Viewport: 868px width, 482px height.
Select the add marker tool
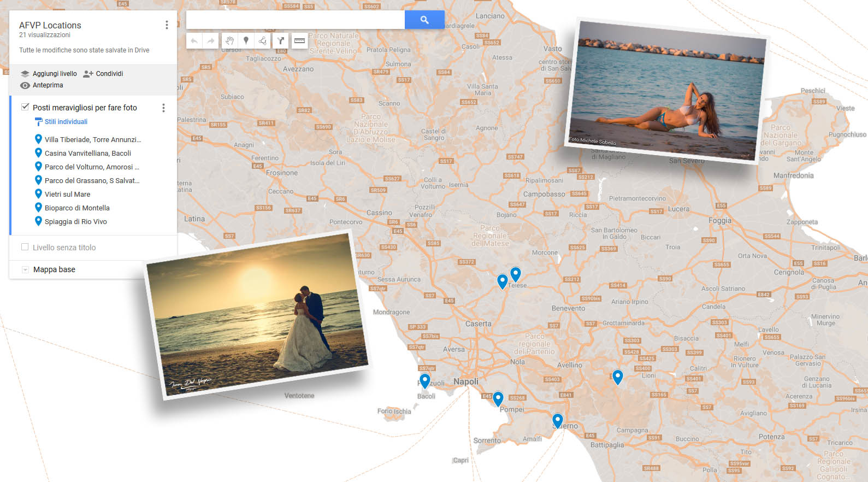pyautogui.click(x=246, y=40)
